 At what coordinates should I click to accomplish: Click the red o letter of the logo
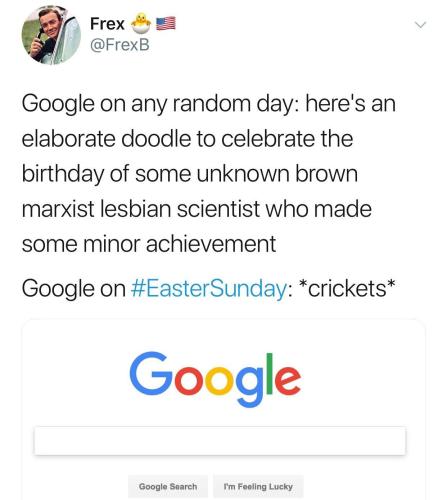coord(188,380)
